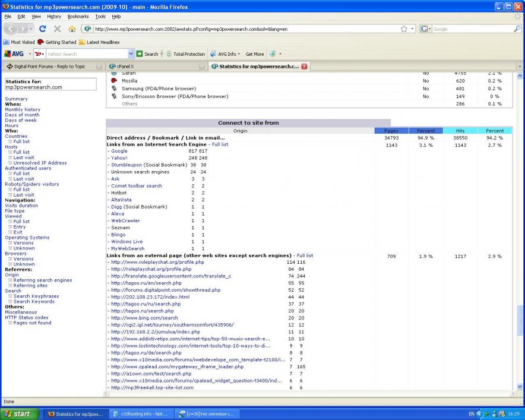Open the tab list dropdown arrow
The image size is (525, 420).
(520, 67)
